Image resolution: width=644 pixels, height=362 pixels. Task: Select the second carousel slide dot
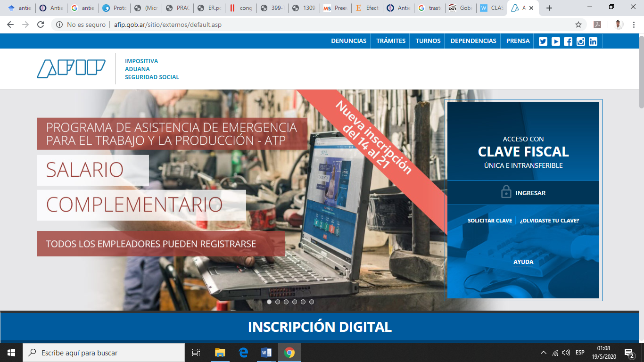tap(278, 302)
